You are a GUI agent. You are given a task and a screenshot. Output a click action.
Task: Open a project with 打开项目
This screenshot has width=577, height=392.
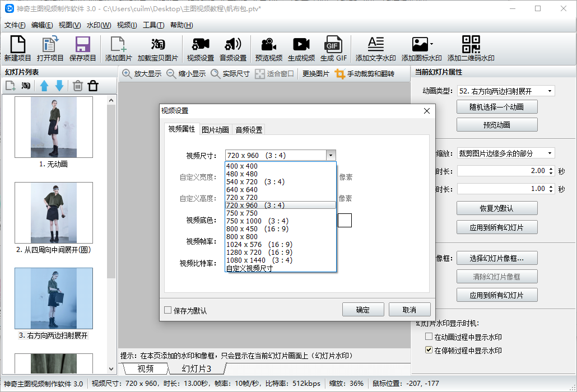50,48
